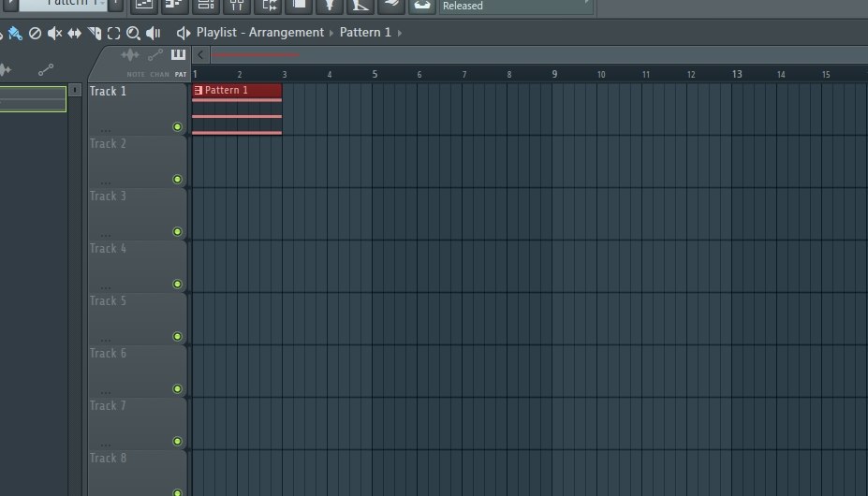Open the Released dropdown
The height and width of the screenshot is (496, 868).
[516, 7]
